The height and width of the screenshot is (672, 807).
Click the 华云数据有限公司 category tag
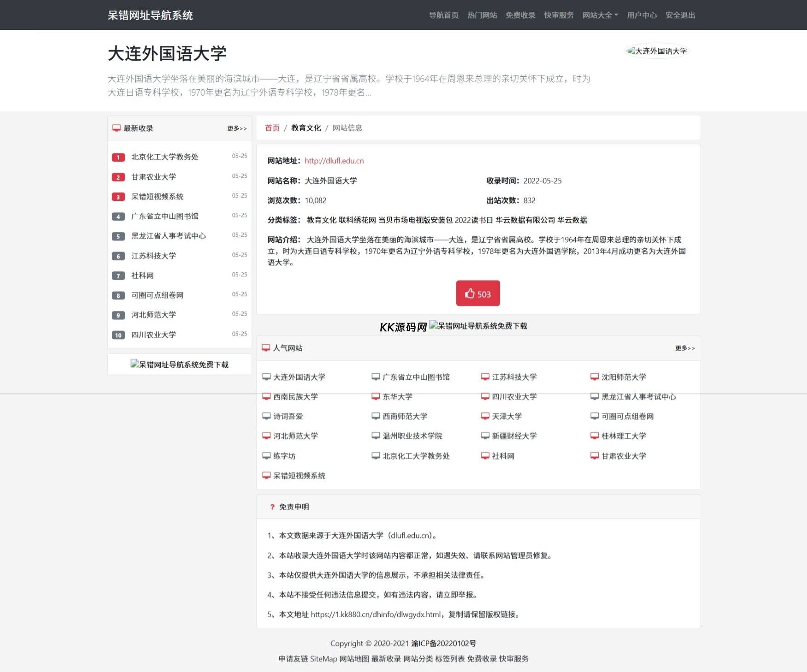525,220
